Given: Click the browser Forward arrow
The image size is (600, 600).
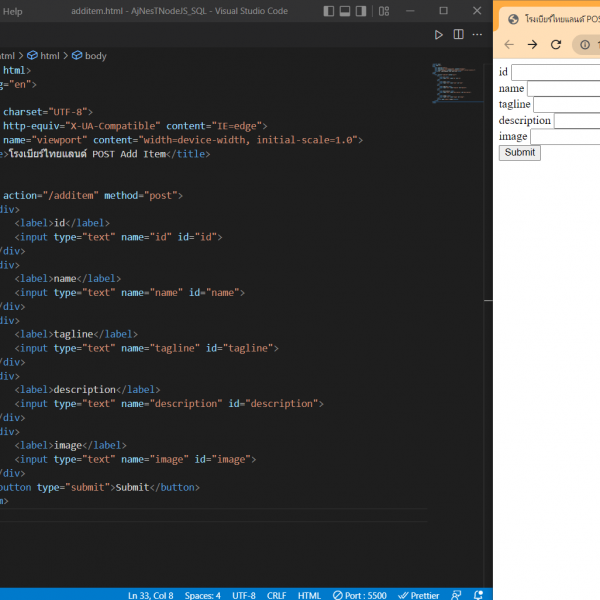Looking at the screenshot, I should pyautogui.click(x=532, y=45).
